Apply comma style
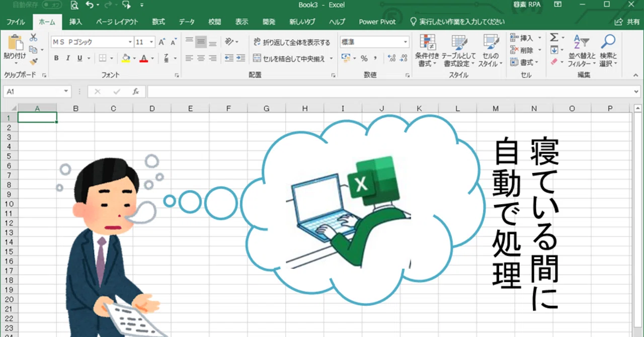This screenshot has height=337, width=644. pos(375,58)
